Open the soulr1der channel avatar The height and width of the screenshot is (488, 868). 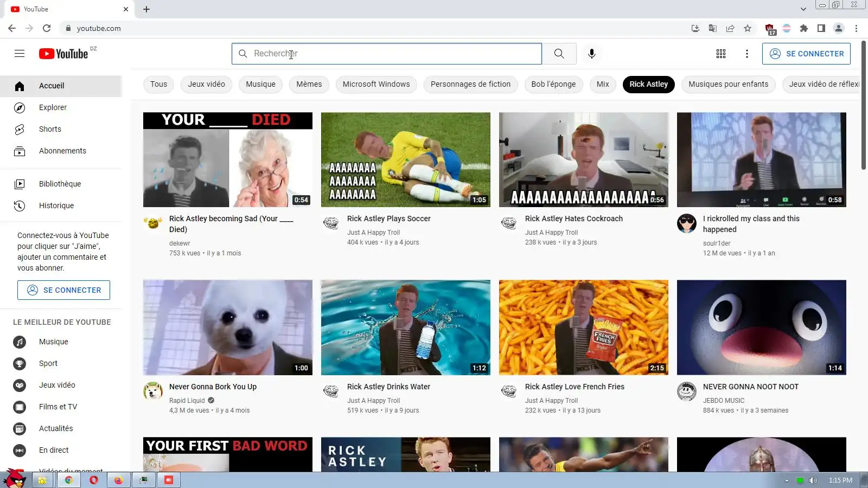pos(687,223)
